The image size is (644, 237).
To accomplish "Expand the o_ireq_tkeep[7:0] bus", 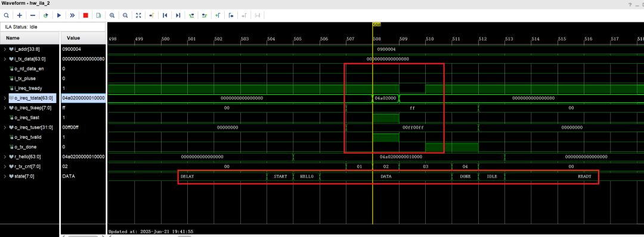I will point(5,108).
